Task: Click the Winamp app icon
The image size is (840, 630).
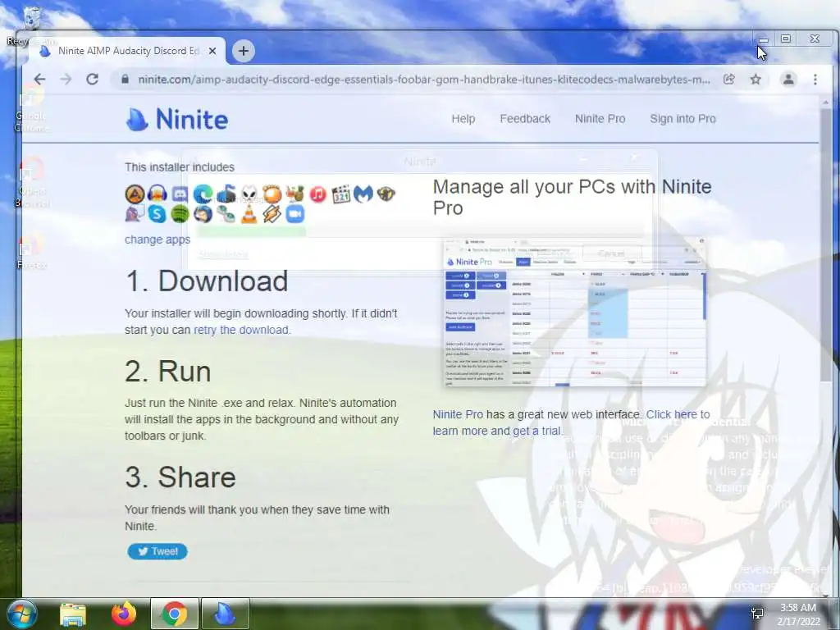Action: click(272, 214)
